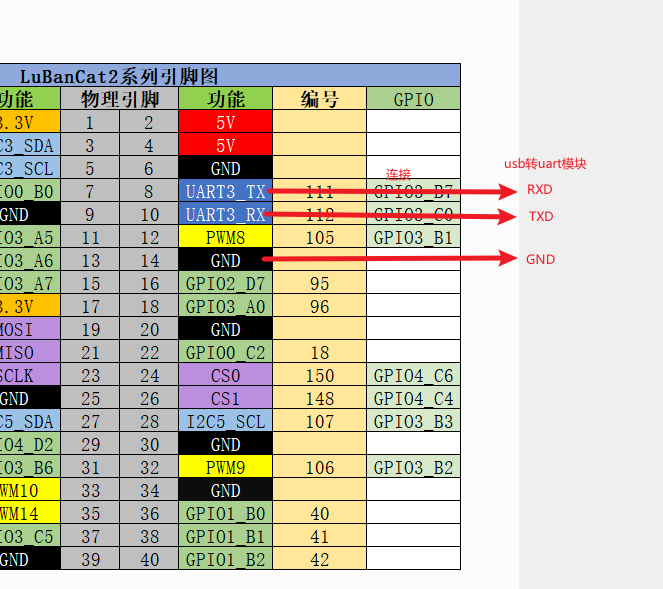Screen dimensions: 663x589
Task: Select the 5V cell for pin 2
Action: pyautogui.click(x=225, y=122)
